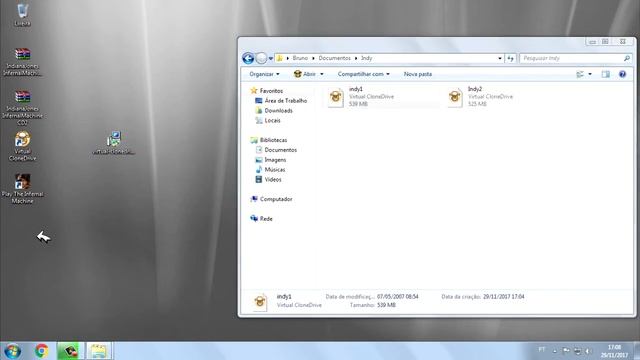The height and width of the screenshot is (360, 640).
Task: Click the Data de criação value 29/11/2017 17:04
Action: click(503, 297)
